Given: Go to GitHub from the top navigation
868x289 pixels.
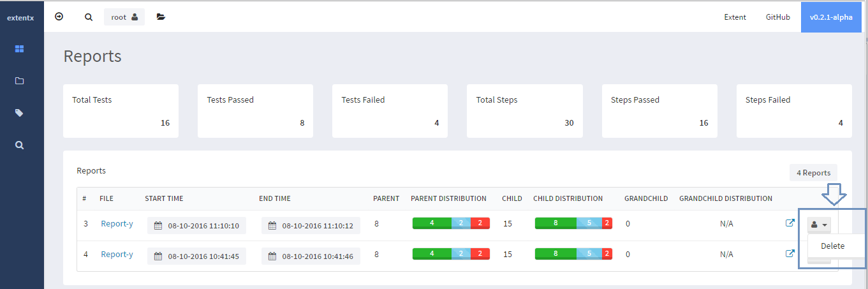Looking at the screenshot, I should 777,17.
